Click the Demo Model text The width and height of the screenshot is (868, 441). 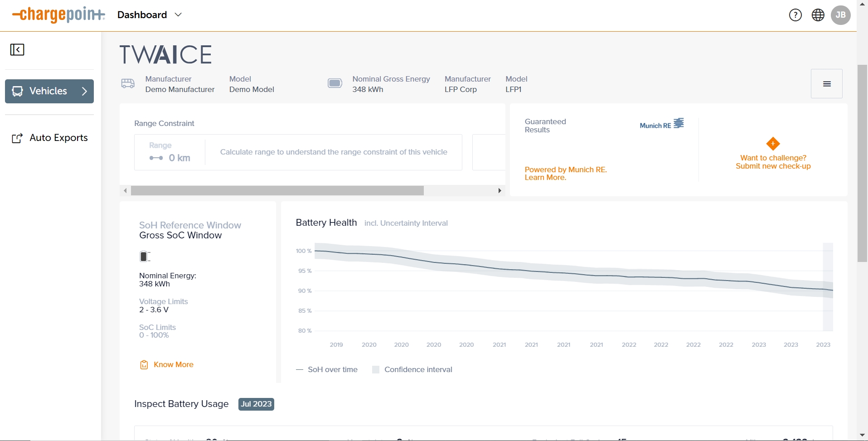pyautogui.click(x=252, y=90)
